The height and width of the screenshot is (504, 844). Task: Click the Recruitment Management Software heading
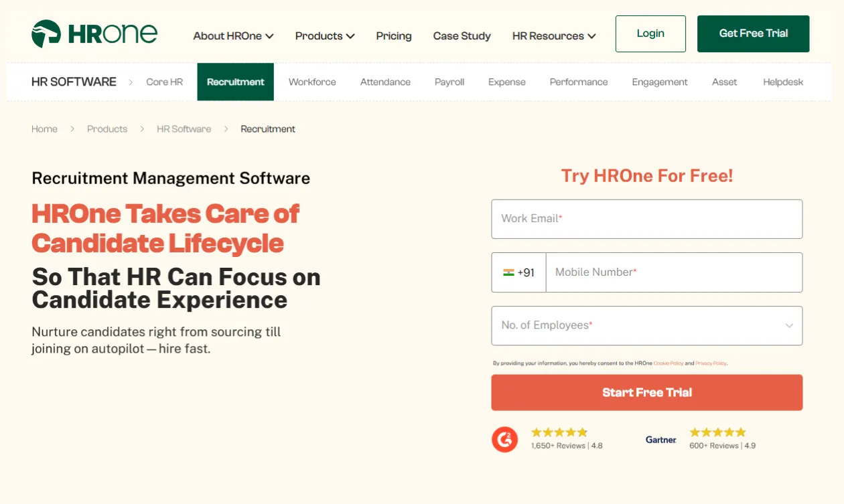click(171, 179)
